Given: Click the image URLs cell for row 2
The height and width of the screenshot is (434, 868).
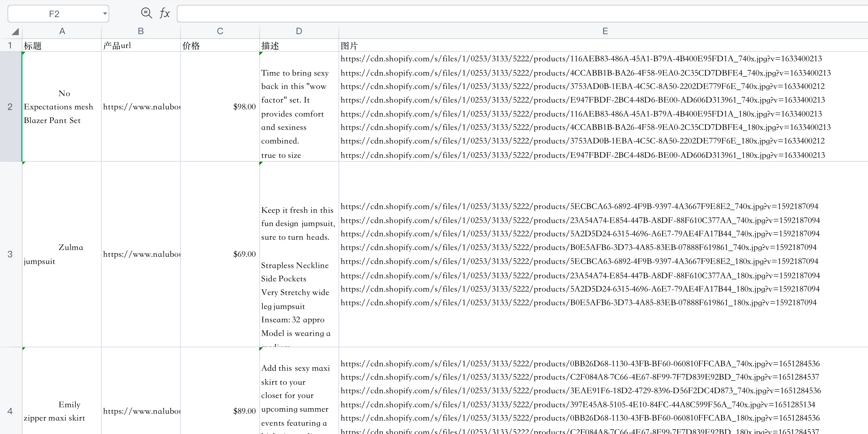Looking at the screenshot, I should [x=604, y=106].
